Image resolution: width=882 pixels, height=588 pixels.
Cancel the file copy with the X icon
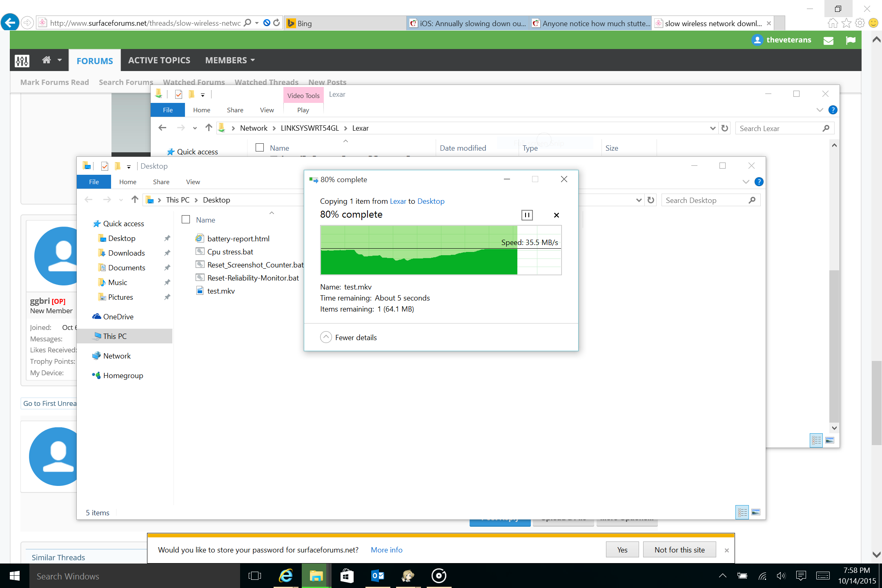pos(556,215)
